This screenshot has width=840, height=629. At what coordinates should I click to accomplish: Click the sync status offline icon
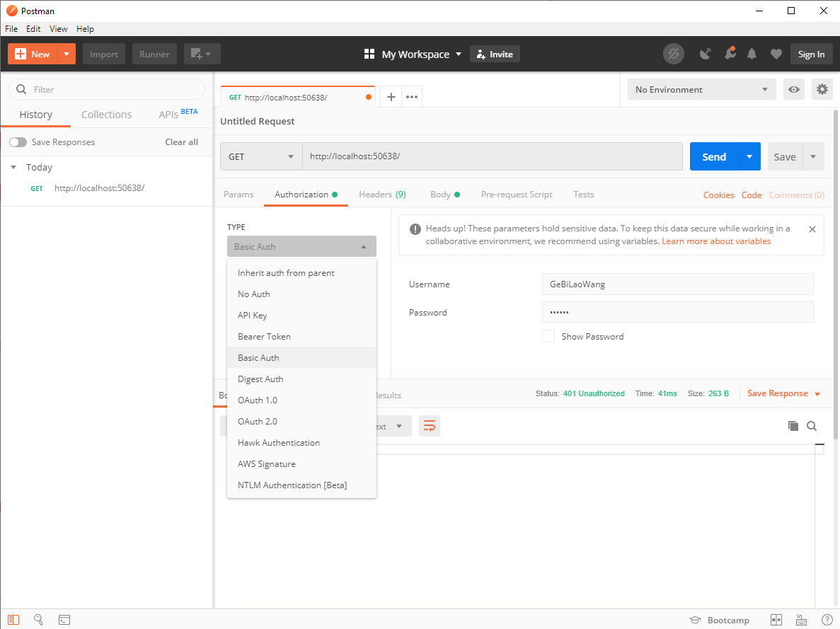tap(673, 54)
